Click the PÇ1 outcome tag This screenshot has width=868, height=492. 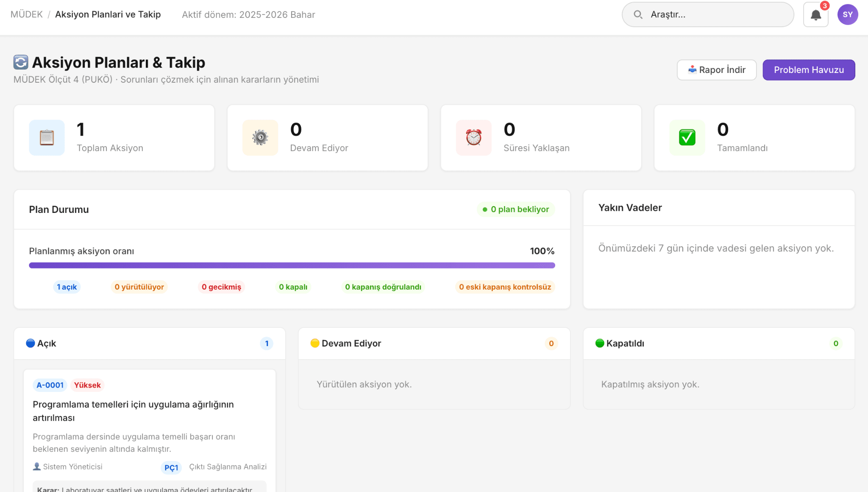coord(171,467)
